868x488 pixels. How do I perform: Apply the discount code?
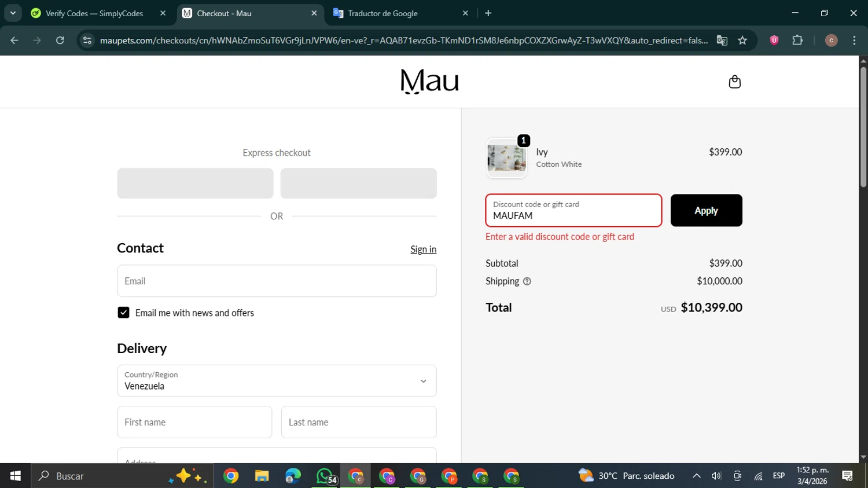(x=706, y=210)
